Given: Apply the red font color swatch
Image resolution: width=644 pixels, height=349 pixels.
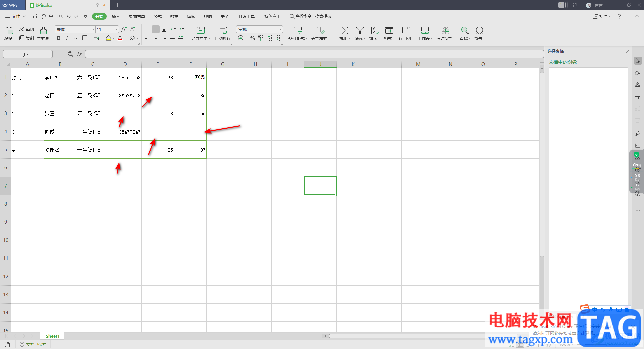Looking at the screenshot, I should [x=120, y=38].
